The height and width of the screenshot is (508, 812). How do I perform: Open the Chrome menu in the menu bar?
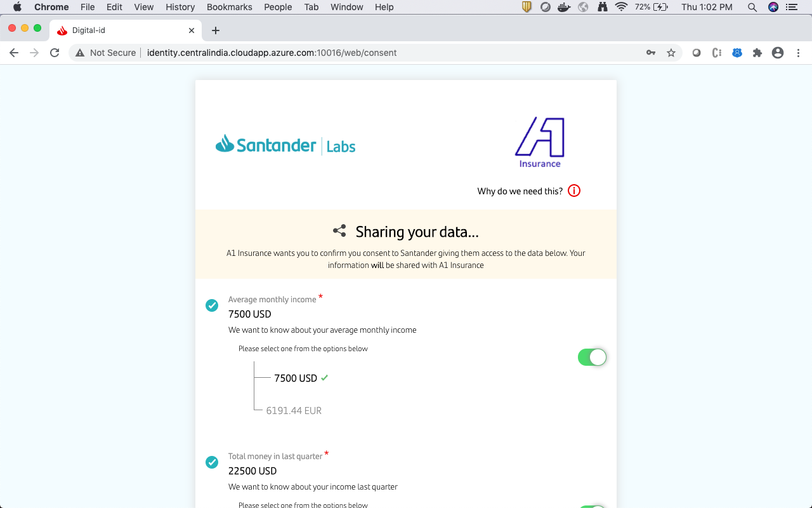pyautogui.click(x=51, y=7)
